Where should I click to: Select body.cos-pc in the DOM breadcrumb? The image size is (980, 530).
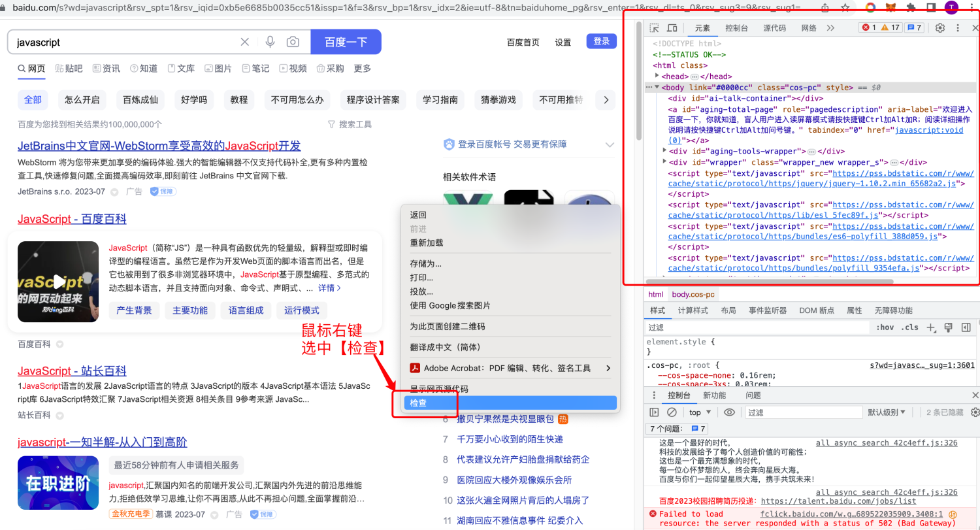[x=693, y=295]
